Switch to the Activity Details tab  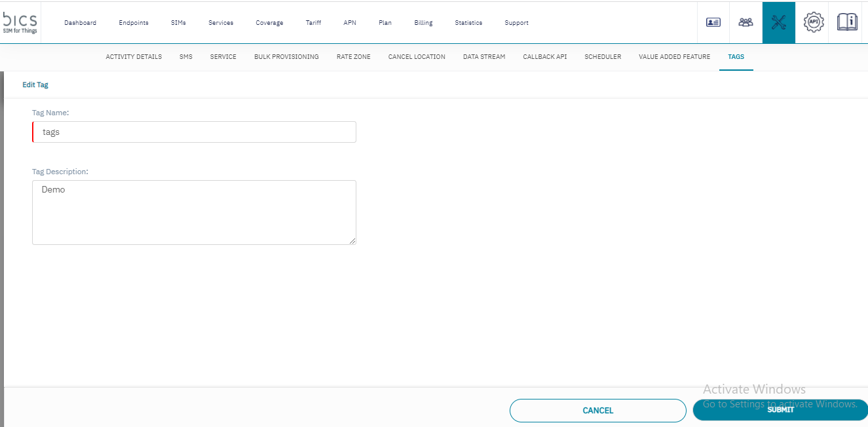pyautogui.click(x=134, y=57)
